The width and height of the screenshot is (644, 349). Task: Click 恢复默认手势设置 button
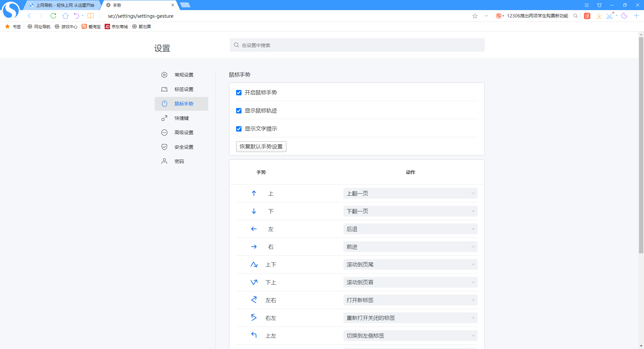point(261,147)
